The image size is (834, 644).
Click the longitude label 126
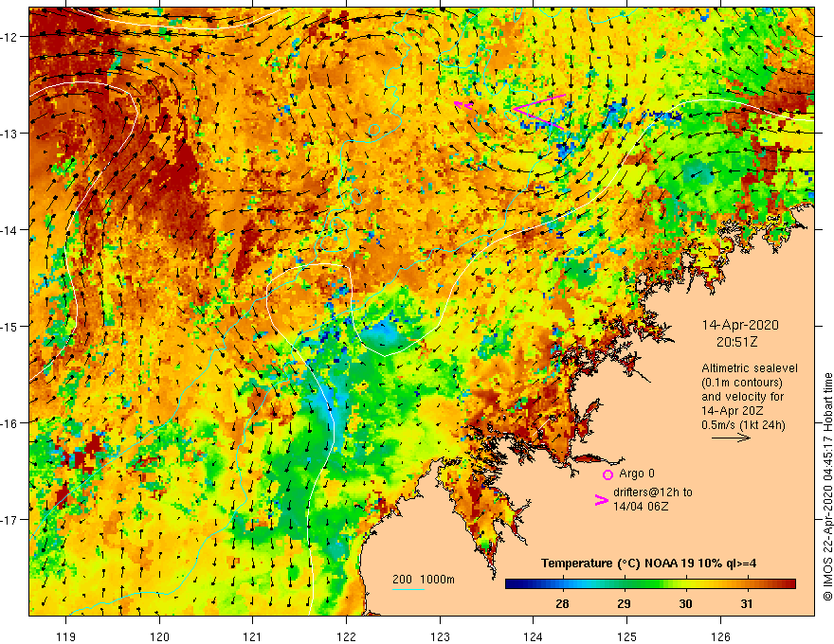point(720,636)
